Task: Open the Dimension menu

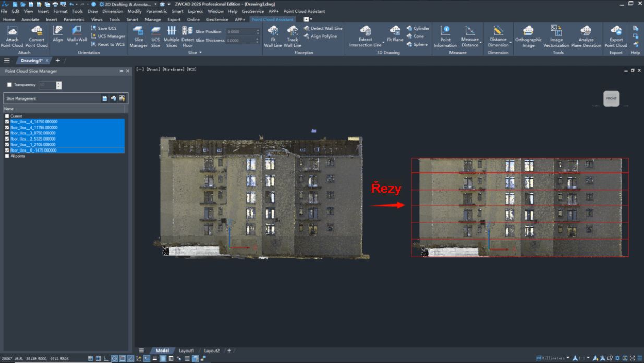Action: (113, 11)
